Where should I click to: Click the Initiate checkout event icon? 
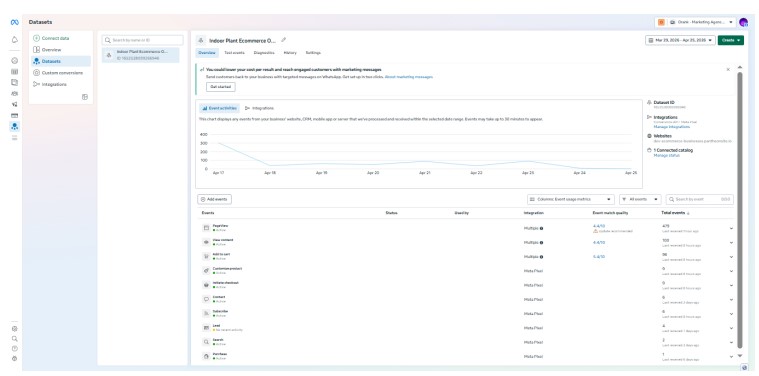click(206, 285)
